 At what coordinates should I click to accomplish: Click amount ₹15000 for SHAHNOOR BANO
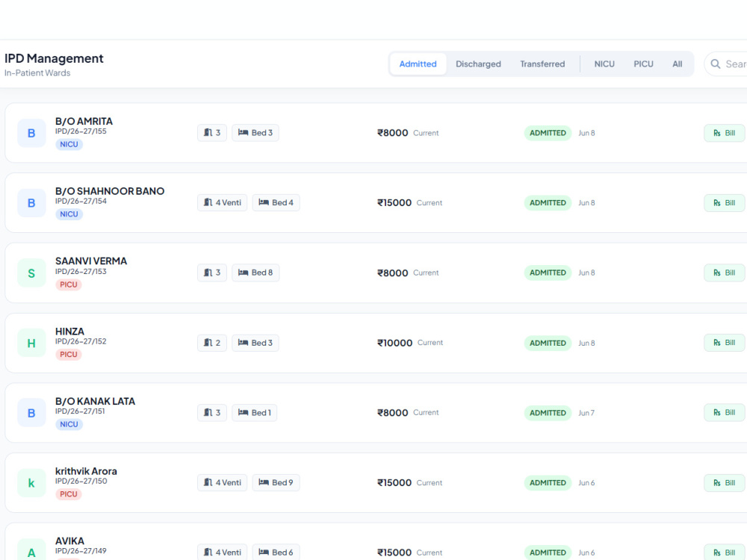click(394, 203)
